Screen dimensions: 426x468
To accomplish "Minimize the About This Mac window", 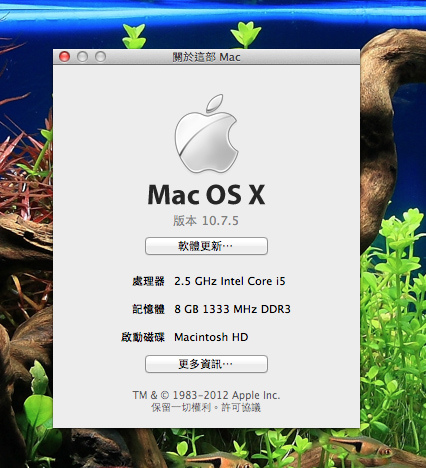I will click(x=82, y=57).
